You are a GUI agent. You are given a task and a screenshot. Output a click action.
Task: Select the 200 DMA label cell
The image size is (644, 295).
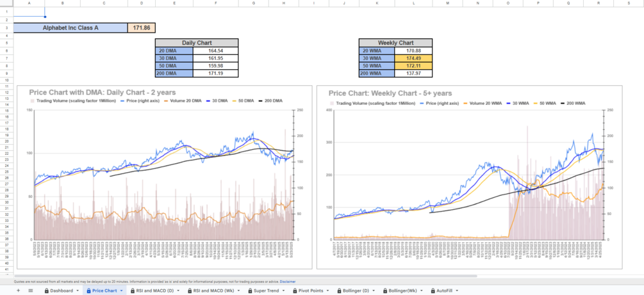174,74
